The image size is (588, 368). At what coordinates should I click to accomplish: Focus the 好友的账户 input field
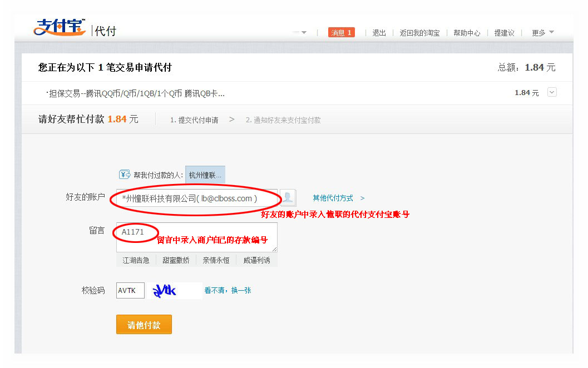tap(197, 198)
